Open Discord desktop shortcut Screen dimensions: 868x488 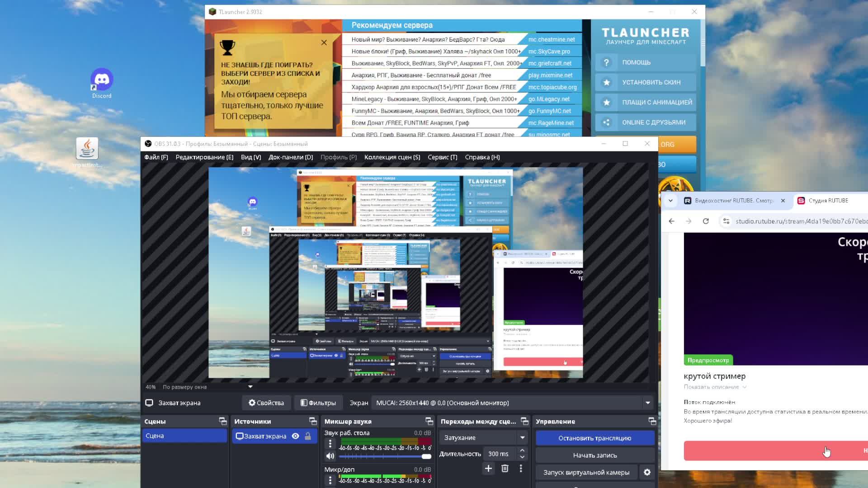(102, 84)
